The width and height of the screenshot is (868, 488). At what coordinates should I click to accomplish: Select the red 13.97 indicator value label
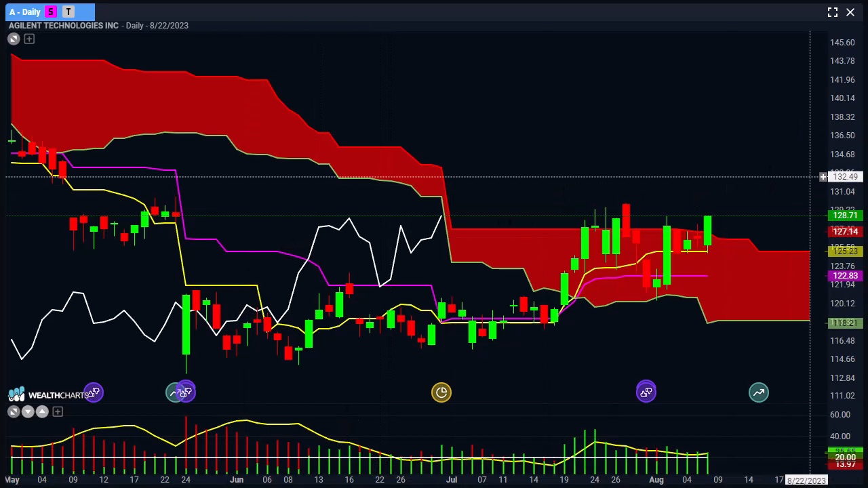click(845, 464)
